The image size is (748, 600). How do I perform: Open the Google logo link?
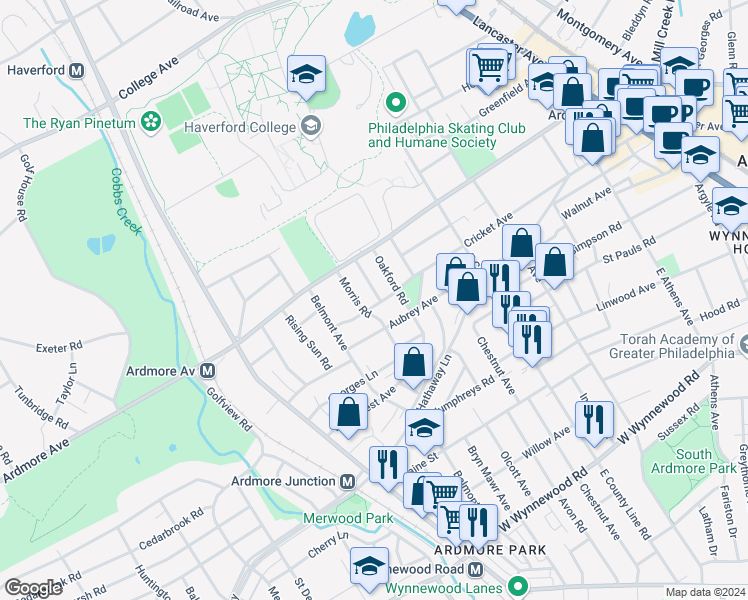33,588
